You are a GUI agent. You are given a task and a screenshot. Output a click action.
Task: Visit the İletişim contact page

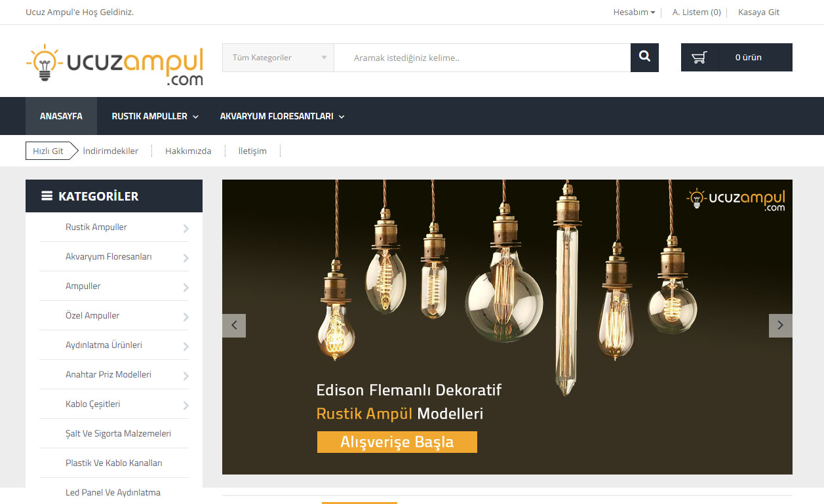point(252,151)
